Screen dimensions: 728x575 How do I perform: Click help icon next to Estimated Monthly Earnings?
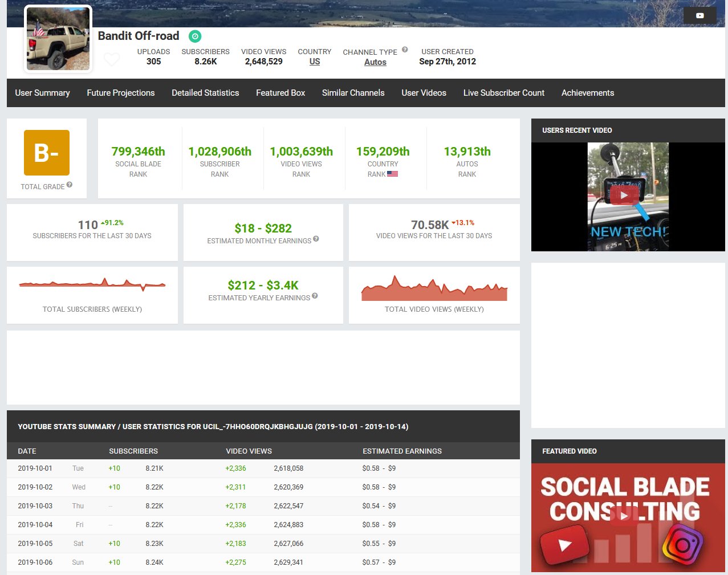[x=316, y=239]
